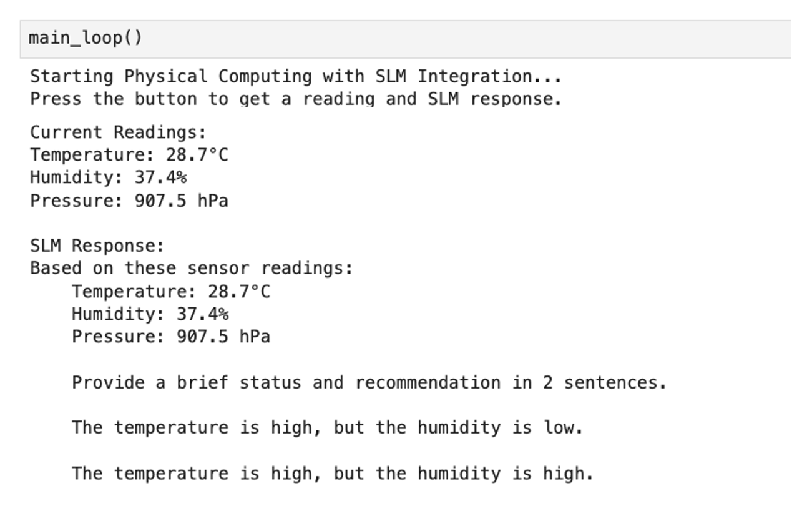Click the "907.5 hPa" value under Current Readings

181,201
